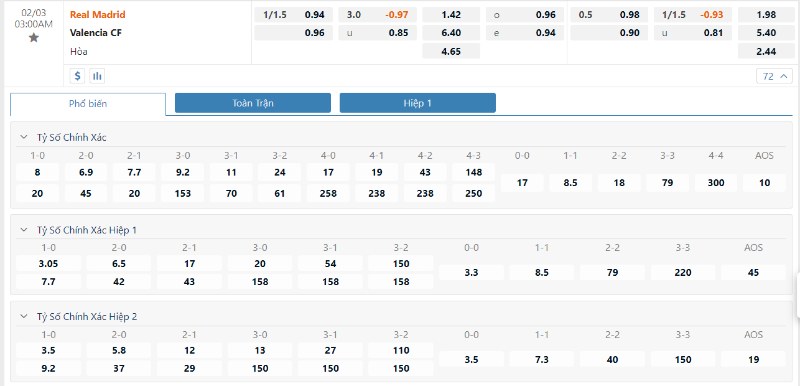Choose first-half 3-3 score odds of 220
The width and height of the screenshot is (800, 386).
click(683, 272)
